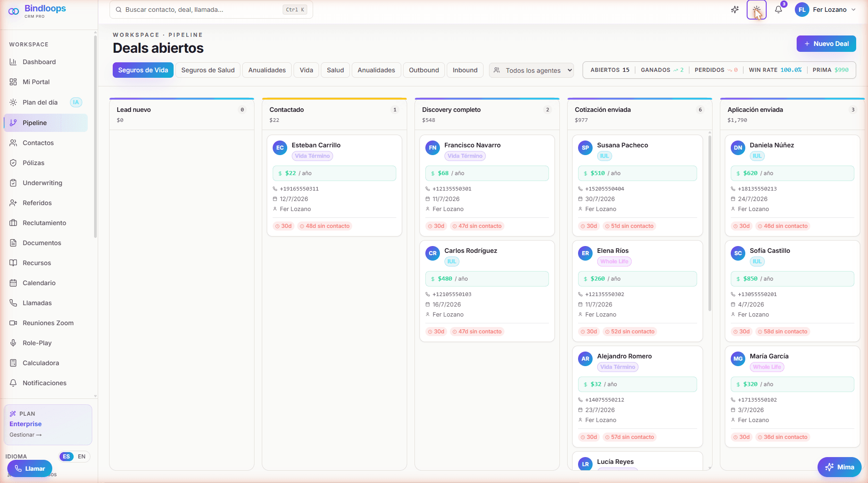Open Notificaciones in the sidebar

coord(45,383)
